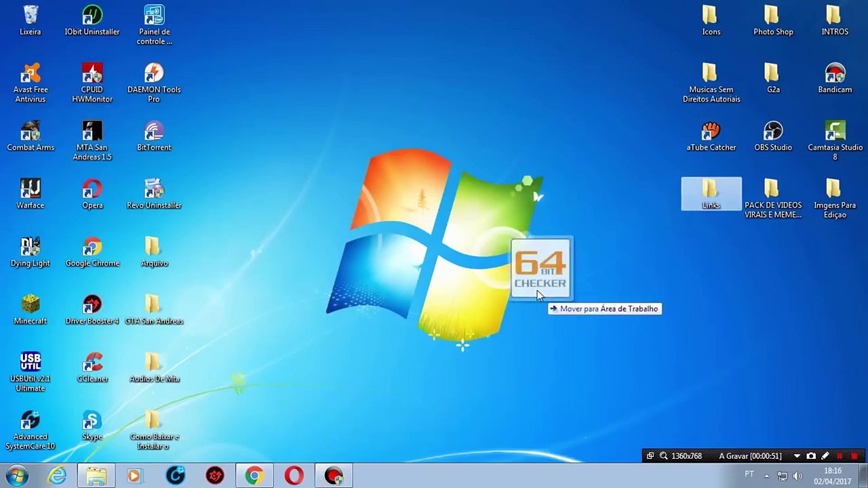Click the Revo Uninstaller icon

[154, 194]
